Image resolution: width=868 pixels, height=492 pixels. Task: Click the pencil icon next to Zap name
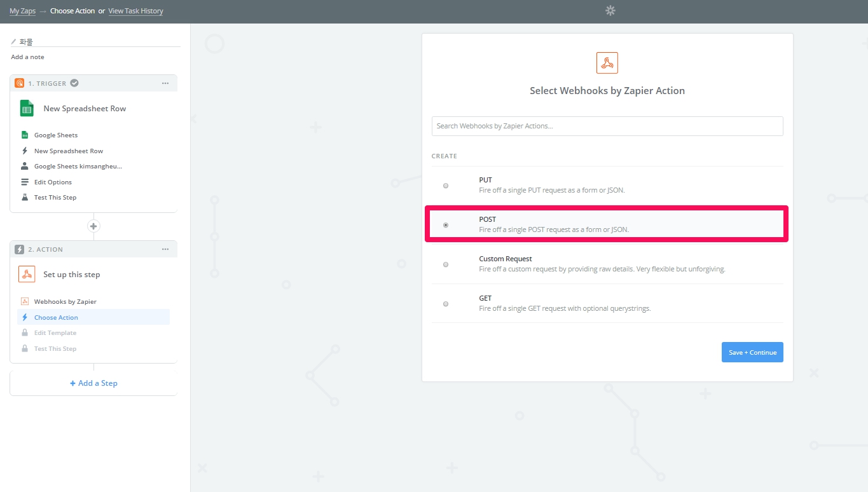coord(14,42)
